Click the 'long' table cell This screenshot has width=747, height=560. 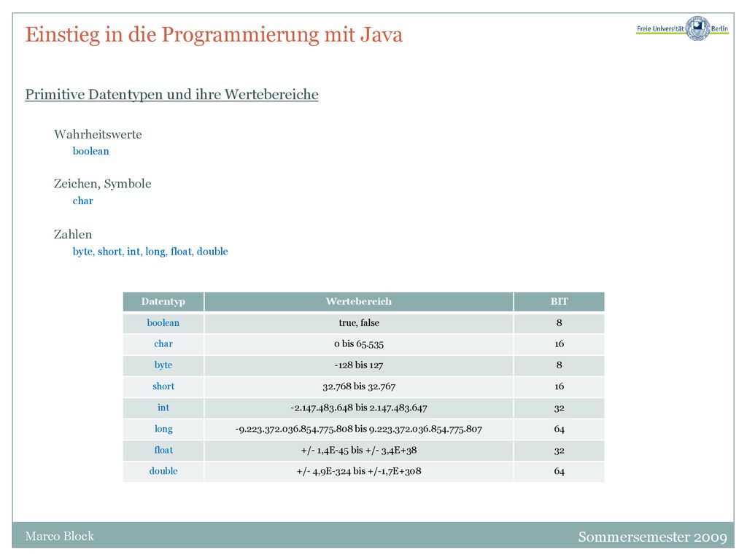click(163, 429)
